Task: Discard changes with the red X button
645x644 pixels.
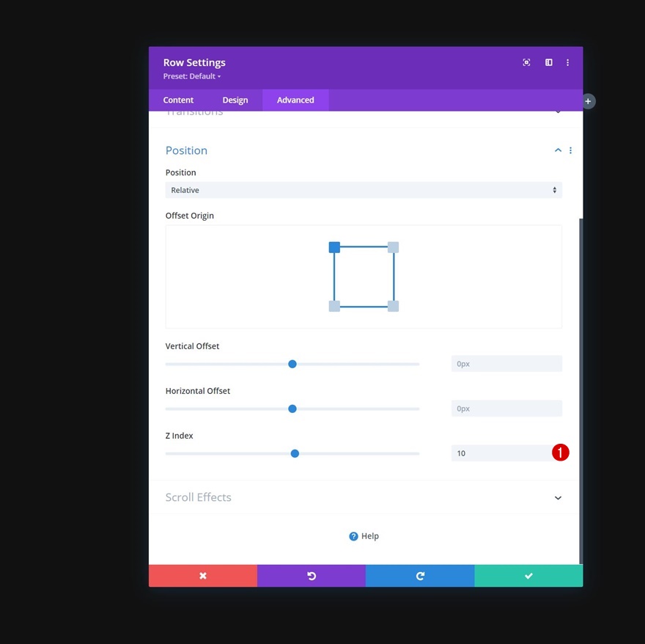Action: [x=203, y=576]
